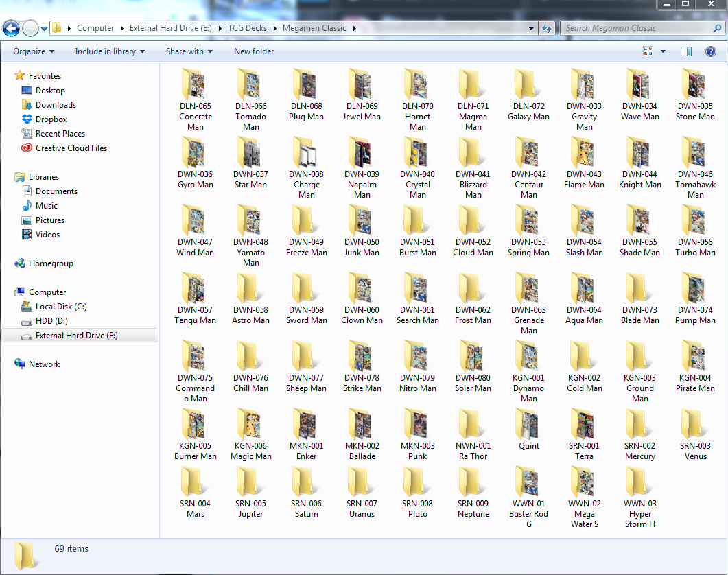The height and width of the screenshot is (575, 728).
Task: Select the DWN-039 Napalm Man folder
Action: pyautogui.click(x=362, y=167)
